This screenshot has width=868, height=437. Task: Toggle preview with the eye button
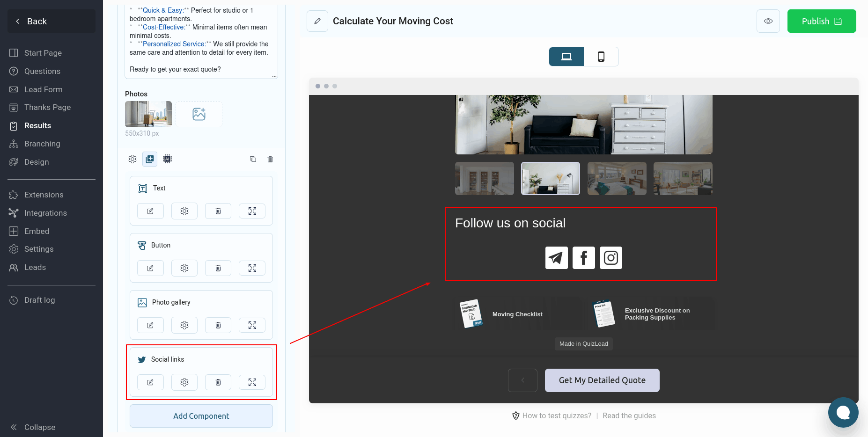[x=768, y=21]
